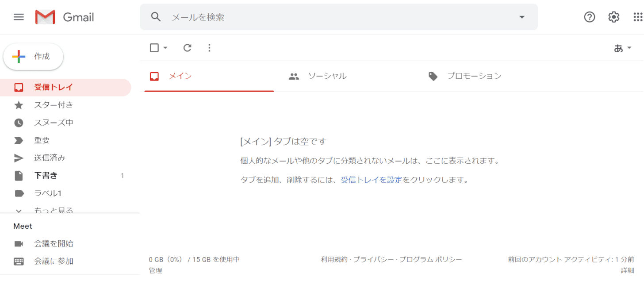Image resolution: width=644 pixels, height=281 pixels.
Task: Open the search options dropdown arrow
Action: (x=522, y=17)
